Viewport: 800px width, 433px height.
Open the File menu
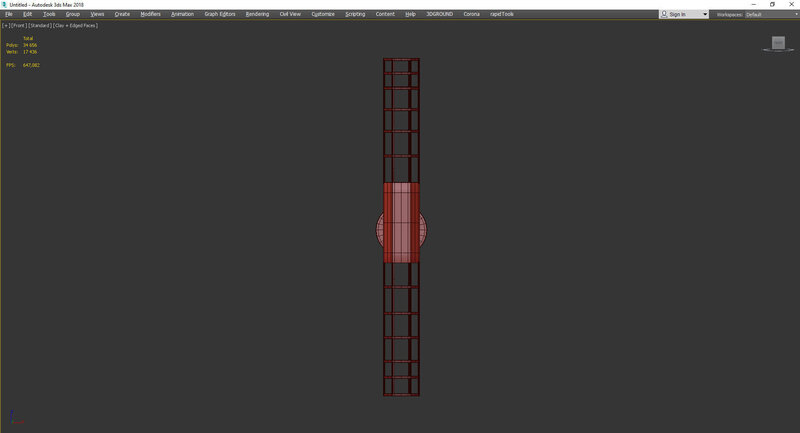click(x=9, y=15)
